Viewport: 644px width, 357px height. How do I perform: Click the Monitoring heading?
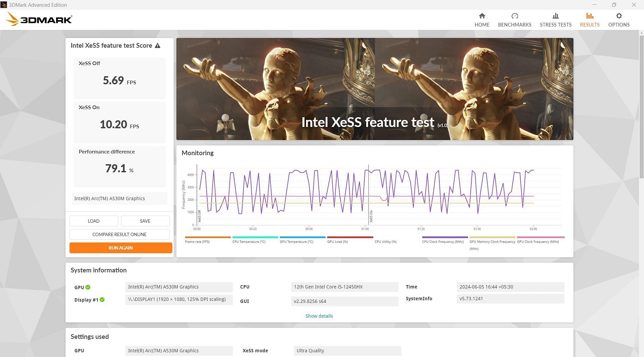198,153
